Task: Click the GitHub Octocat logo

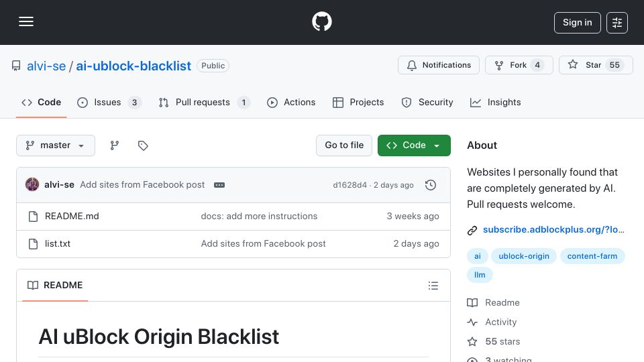Action: [321, 21]
